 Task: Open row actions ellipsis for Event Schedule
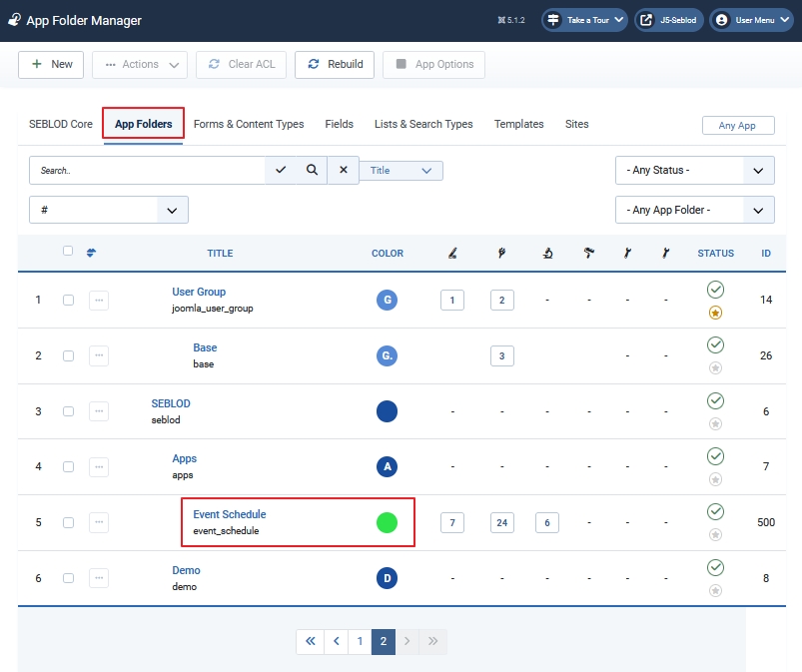(x=98, y=522)
